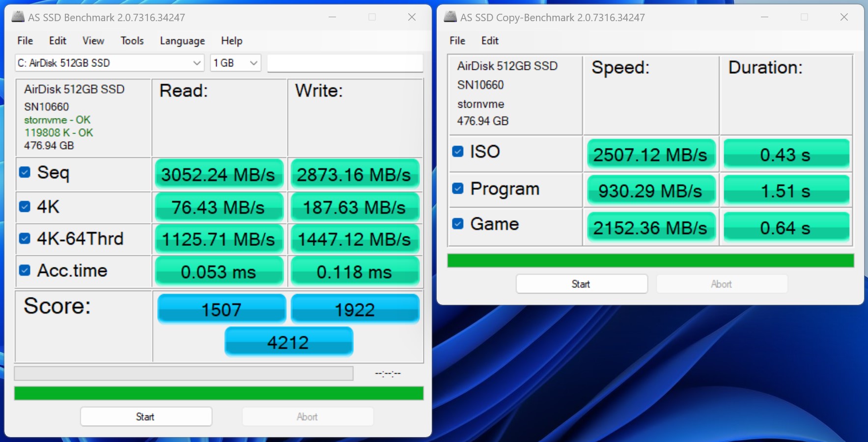Toggle the 4K-64Thrd test checkbox

(x=25, y=238)
